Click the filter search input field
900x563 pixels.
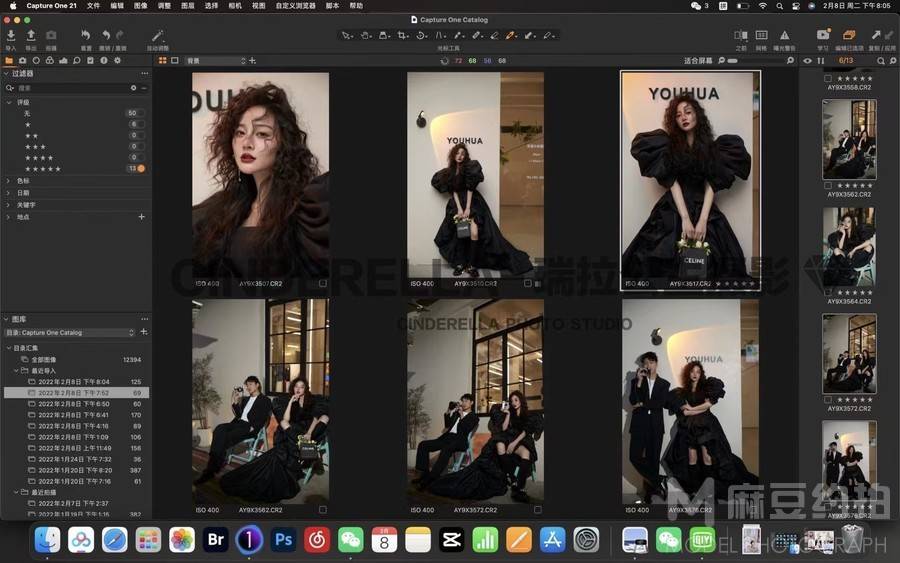(x=73, y=88)
